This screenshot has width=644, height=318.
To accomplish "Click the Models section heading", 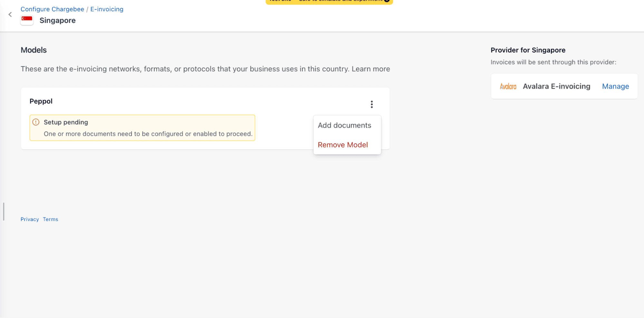I will (34, 50).
